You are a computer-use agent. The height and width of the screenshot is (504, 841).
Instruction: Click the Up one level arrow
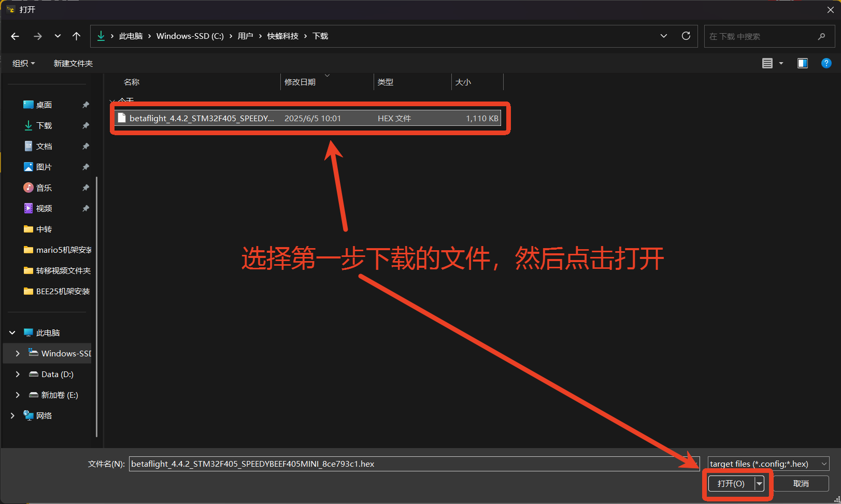point(76,36)
